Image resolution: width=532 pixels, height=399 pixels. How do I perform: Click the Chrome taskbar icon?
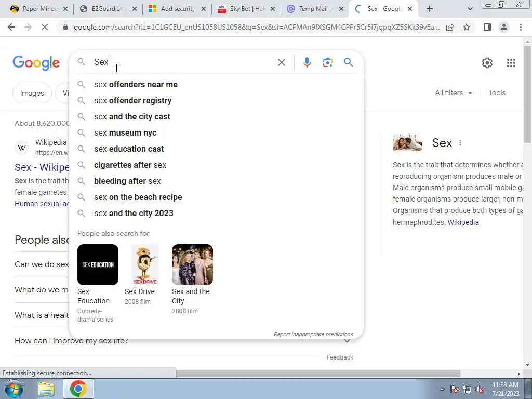(x=78, y=389)
